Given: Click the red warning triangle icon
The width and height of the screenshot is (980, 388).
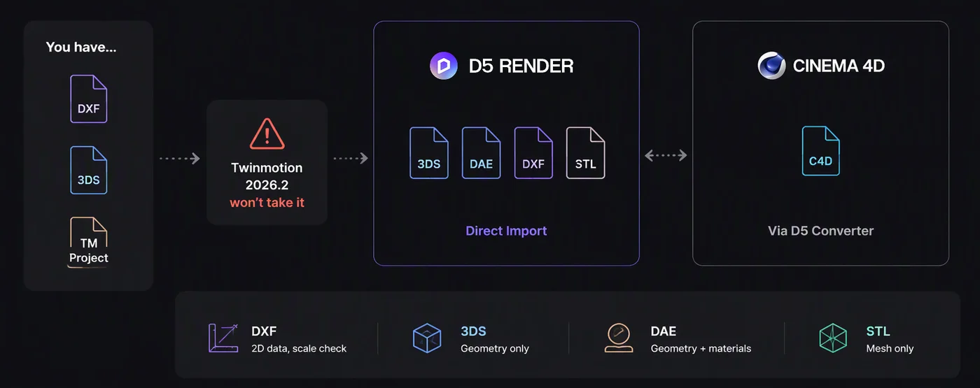Looking at the screenshot, I should pos(267,134).
